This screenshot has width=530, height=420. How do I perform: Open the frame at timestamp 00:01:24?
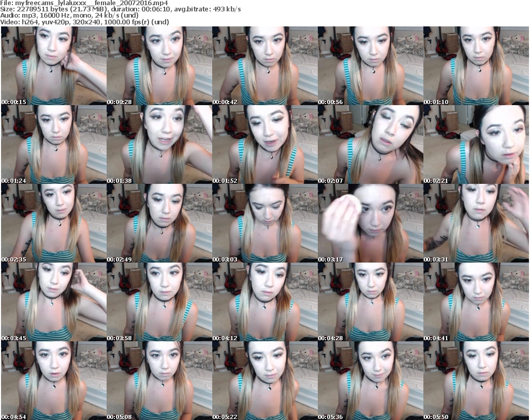click(54, 144)
